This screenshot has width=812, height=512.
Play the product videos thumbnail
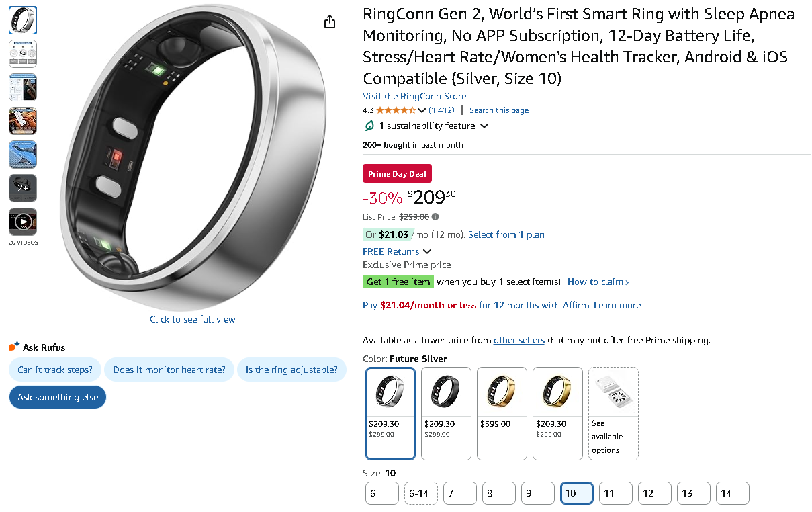coord(23,222)
